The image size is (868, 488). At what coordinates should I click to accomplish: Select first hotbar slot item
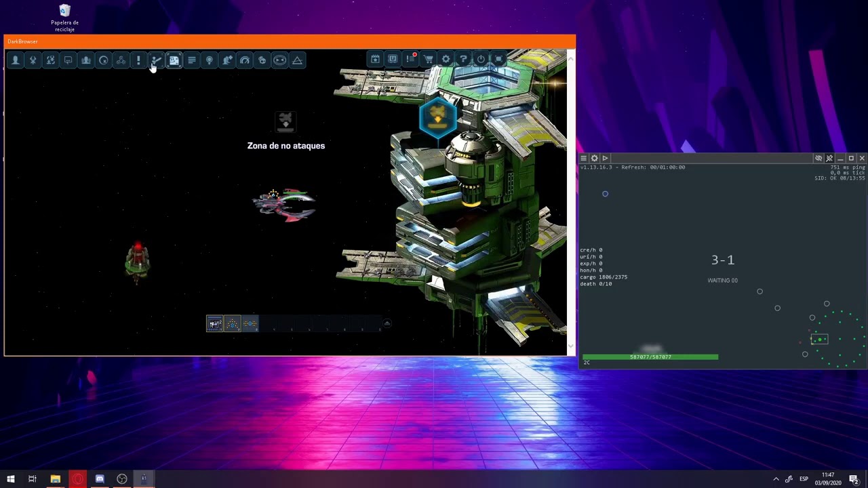tap(214, 324)
